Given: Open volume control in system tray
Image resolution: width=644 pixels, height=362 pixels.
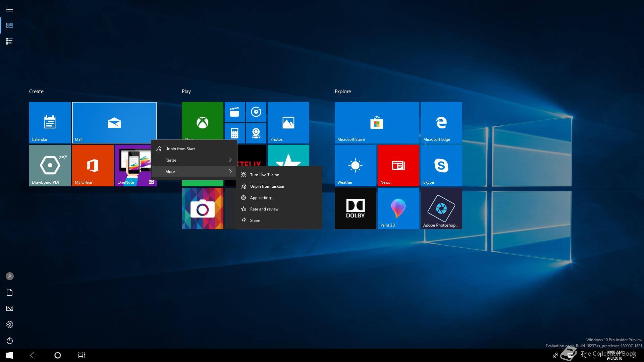Looking at the screenshot, I should pos(584,355).
